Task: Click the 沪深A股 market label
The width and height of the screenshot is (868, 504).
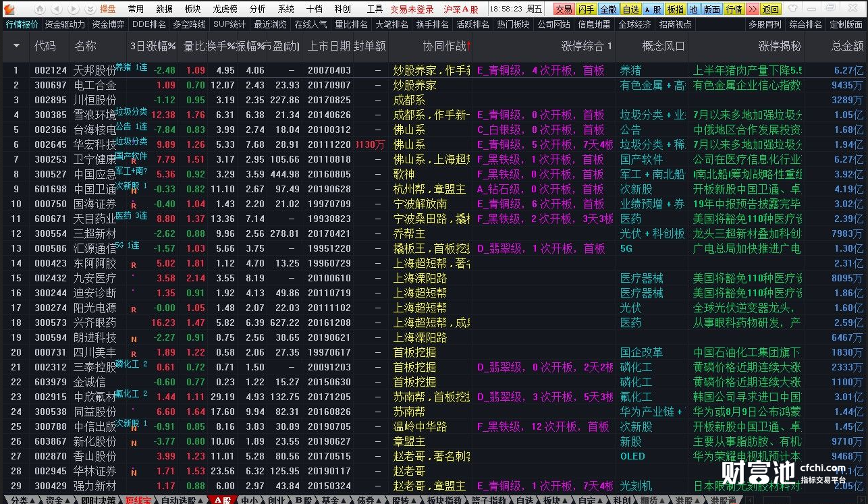Action: (x=462, y=9)
